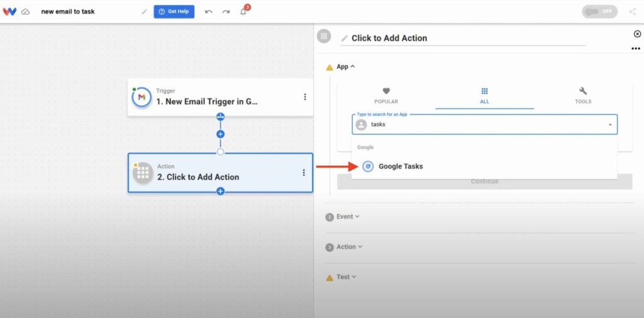Click the share icon

tap(633, 11)
